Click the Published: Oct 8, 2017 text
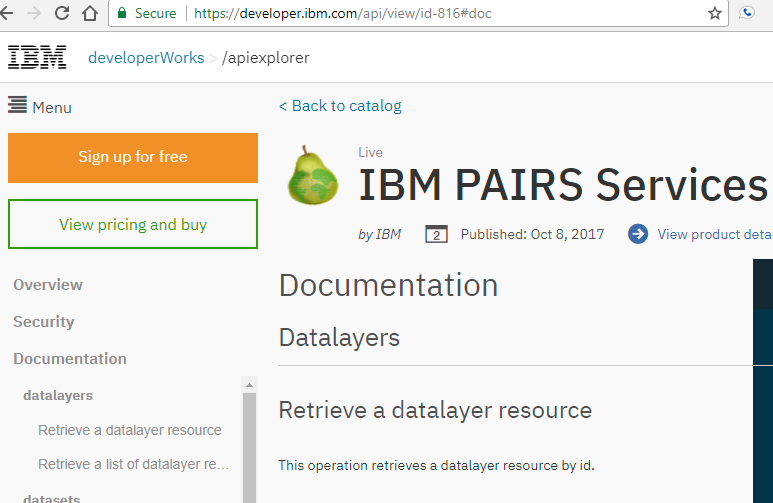The image size is (773, 503). (532, 234)
